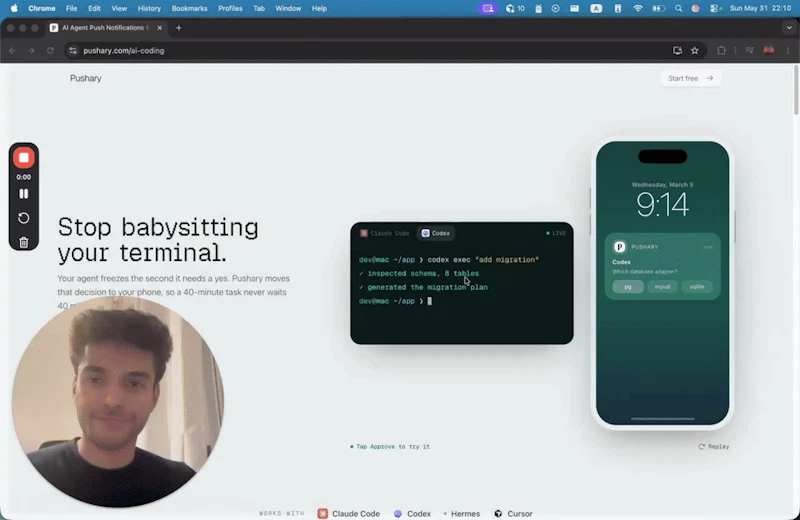The height and width of the screenshot is (520, 800).
Task: Click the input source A icon in menu bar
Action: 596,8
